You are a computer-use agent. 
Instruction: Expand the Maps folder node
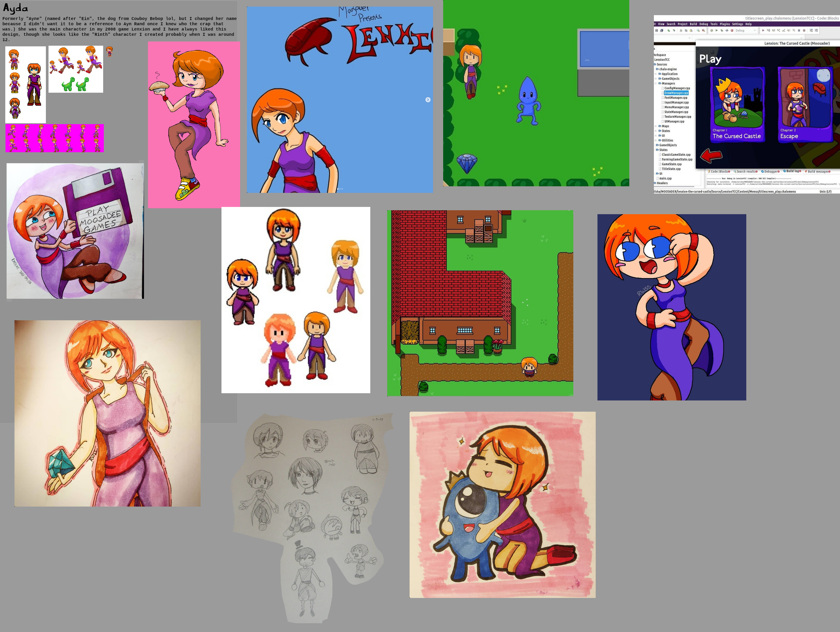656,126
